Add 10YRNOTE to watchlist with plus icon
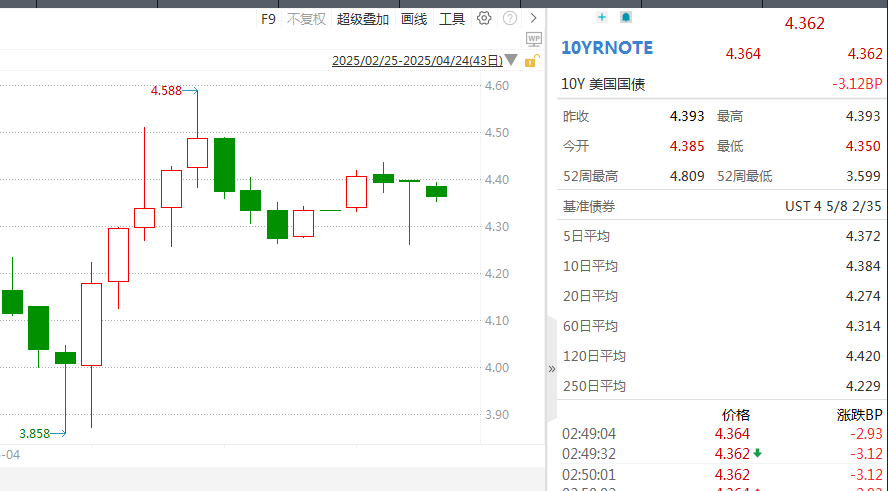This screenshot has height=491, width=888. tap(601, 17)
